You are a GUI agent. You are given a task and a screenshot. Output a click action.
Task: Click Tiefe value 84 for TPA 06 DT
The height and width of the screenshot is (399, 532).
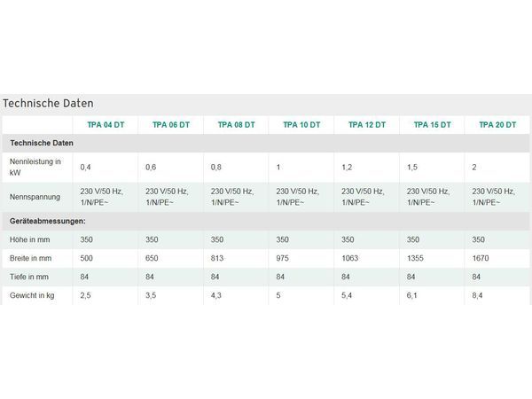tap(150, 277)
